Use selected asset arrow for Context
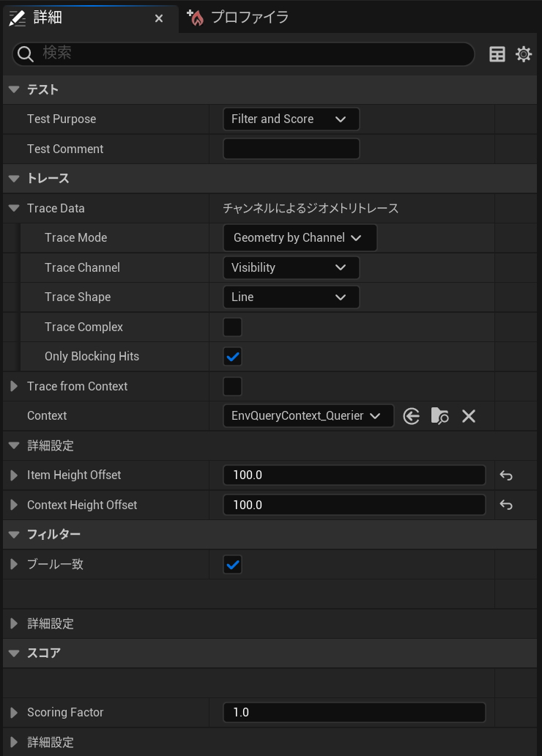 pos(412,416)
